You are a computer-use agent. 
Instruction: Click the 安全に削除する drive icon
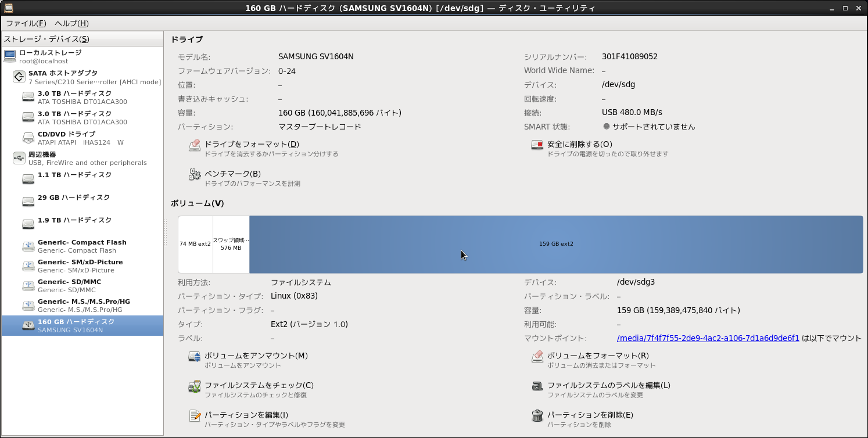(x=537, y=145)
